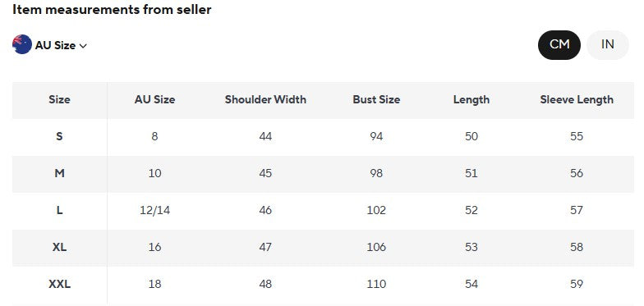Expand the AU Size chevron arrow

pos(83,46)
